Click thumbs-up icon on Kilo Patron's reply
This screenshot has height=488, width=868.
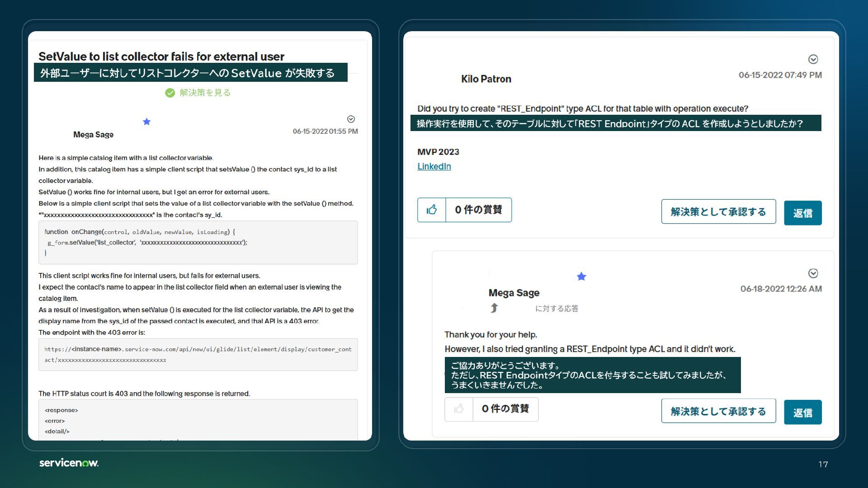(431, 210)
